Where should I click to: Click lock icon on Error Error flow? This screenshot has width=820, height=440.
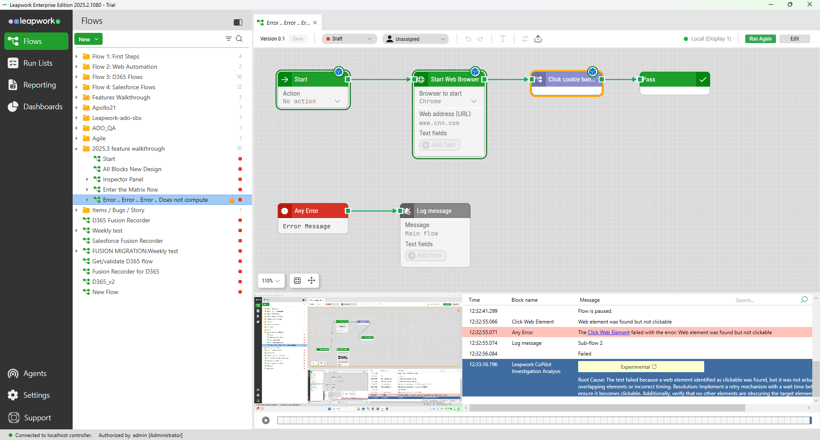pos(231,200)
